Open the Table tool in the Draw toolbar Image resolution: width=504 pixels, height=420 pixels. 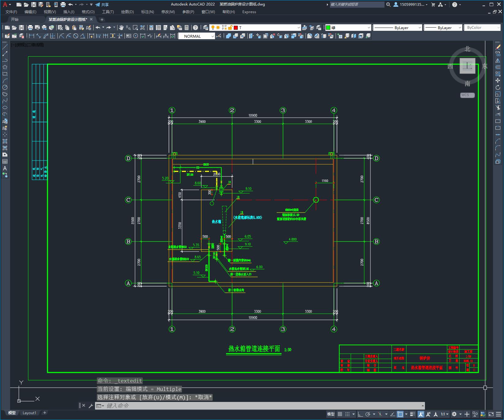click(x=5, y=161)
